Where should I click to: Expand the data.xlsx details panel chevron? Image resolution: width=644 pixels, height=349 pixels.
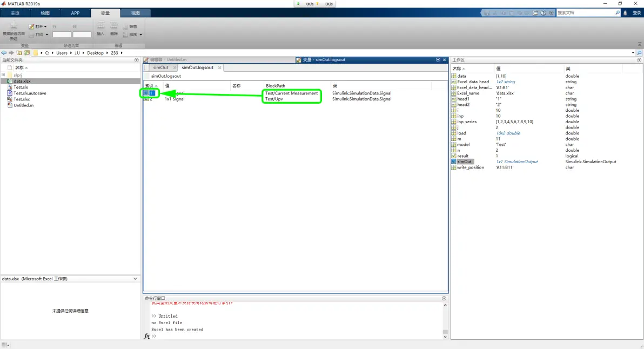pos(135,279)
